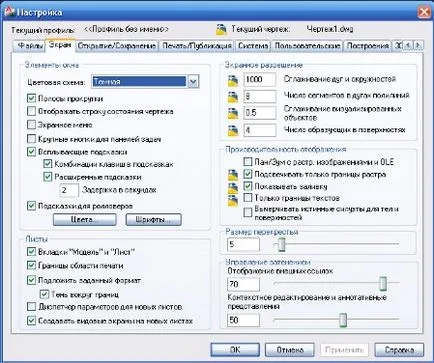Image resolution: width=434 pixels, height=363 pixels.
Task: Click the rendered smoothness field with 0.5
Action: (x=260, y=113)
